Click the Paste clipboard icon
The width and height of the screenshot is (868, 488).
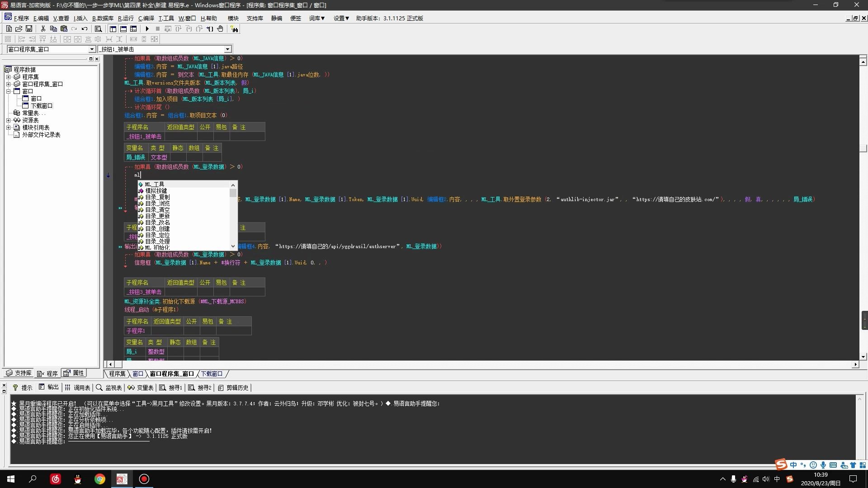pyautogui.click(x=64, y=28)
